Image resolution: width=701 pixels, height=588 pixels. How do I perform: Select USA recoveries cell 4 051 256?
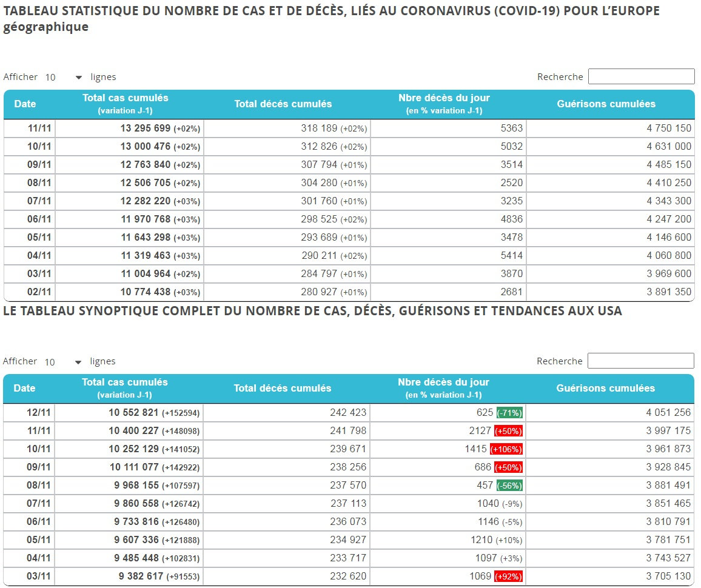(x=610, y=412)
